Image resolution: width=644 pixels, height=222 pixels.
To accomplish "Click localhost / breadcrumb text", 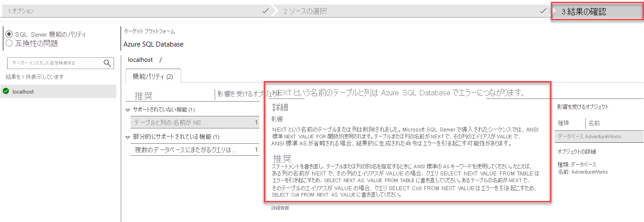I will 145,60.
